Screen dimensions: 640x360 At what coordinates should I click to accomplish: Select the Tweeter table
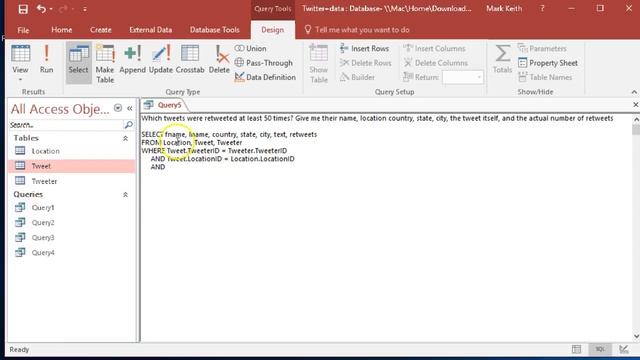pos(72,181)
